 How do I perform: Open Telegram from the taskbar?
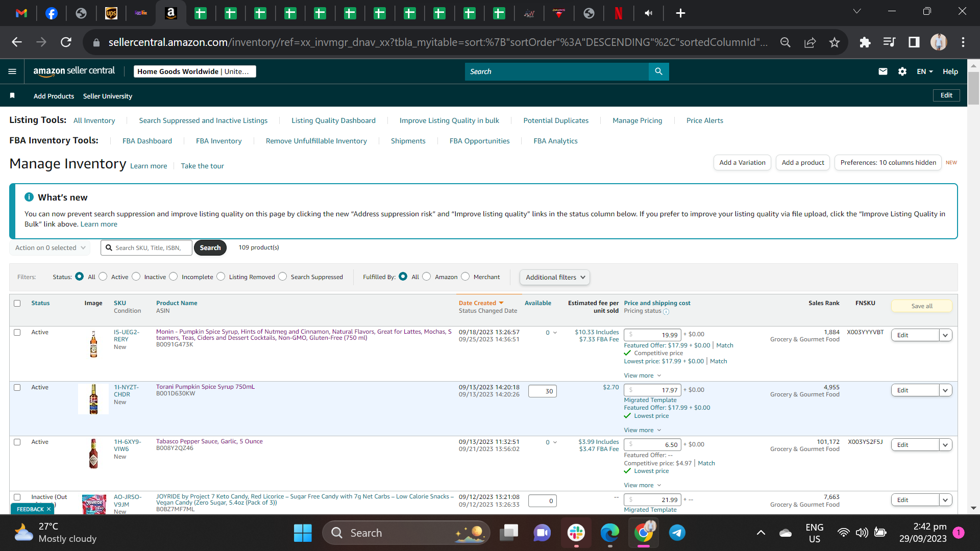click(x=677, y=533)
